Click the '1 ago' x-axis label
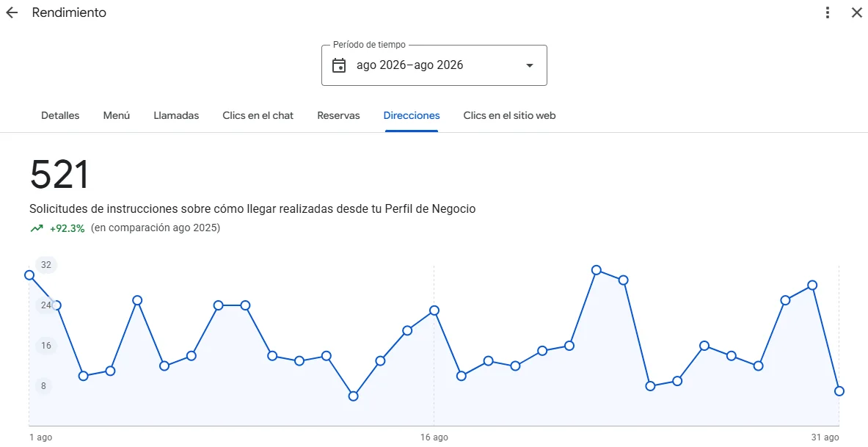This screenshot has height=447, width=868. point(40,437)
